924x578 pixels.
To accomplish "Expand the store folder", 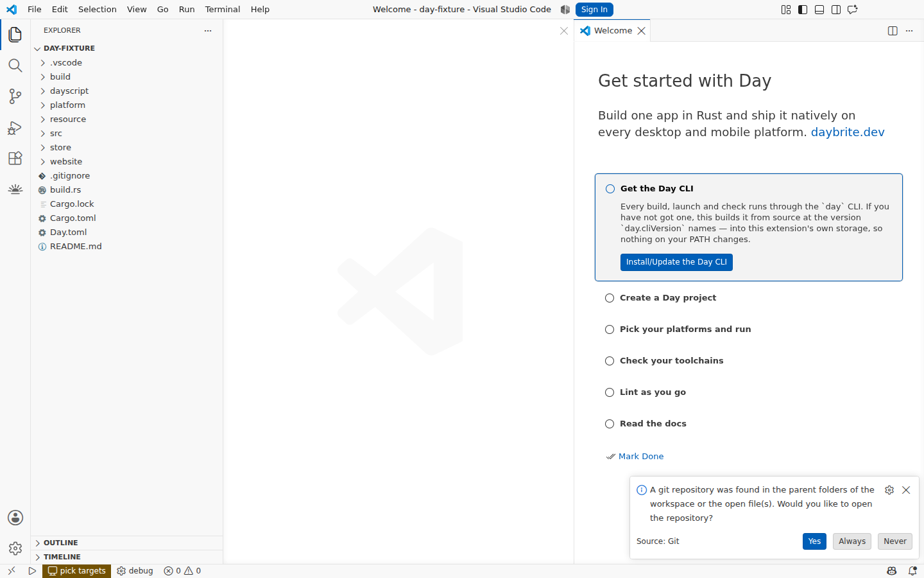I will pyautogui.click(x=127, y=148).
